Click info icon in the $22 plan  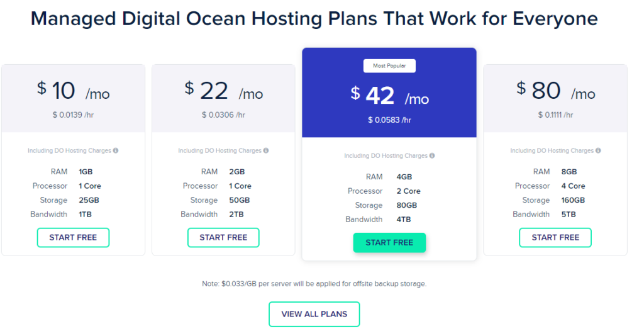[266, 151]
